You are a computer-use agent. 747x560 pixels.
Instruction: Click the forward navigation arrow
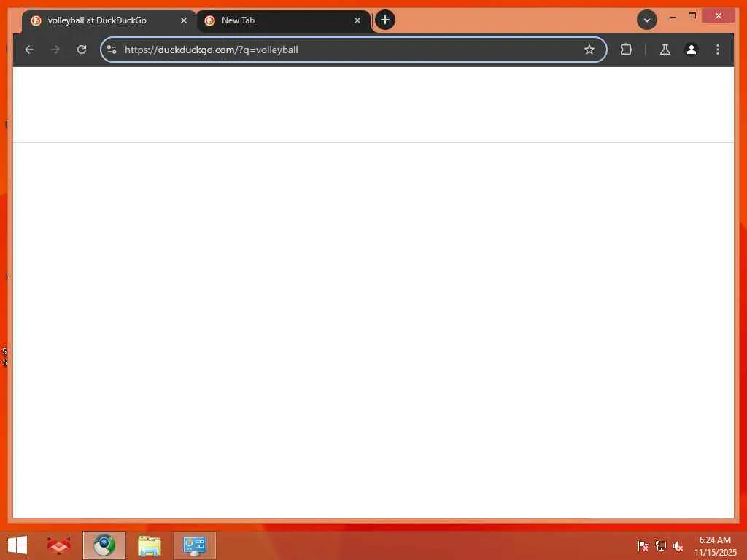pos(55,50)
